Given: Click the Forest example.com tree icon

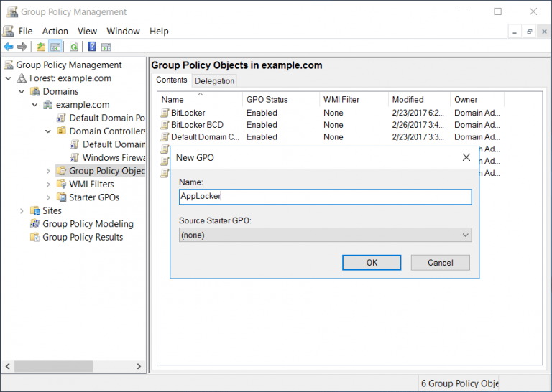Looking at the screenshot, I should [x=22, y=78].
